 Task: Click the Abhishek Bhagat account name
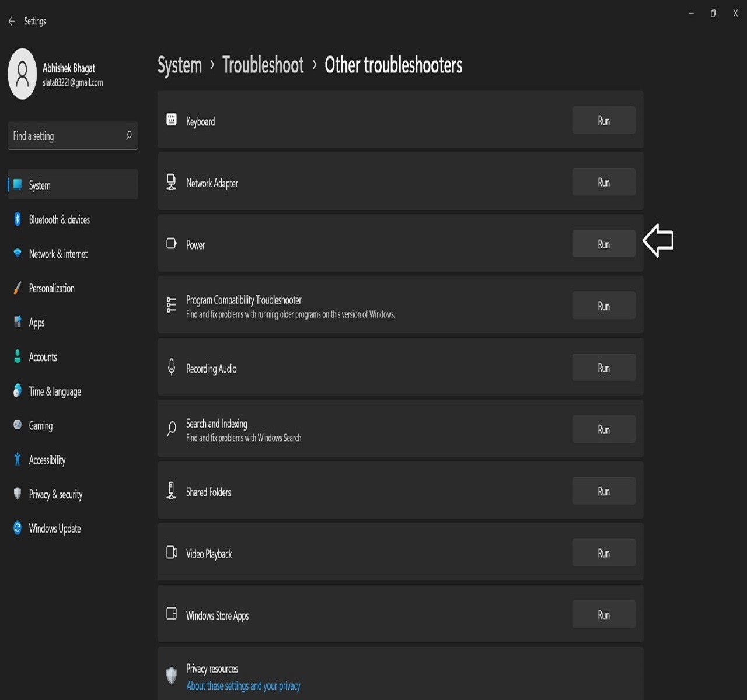[69, 68]
